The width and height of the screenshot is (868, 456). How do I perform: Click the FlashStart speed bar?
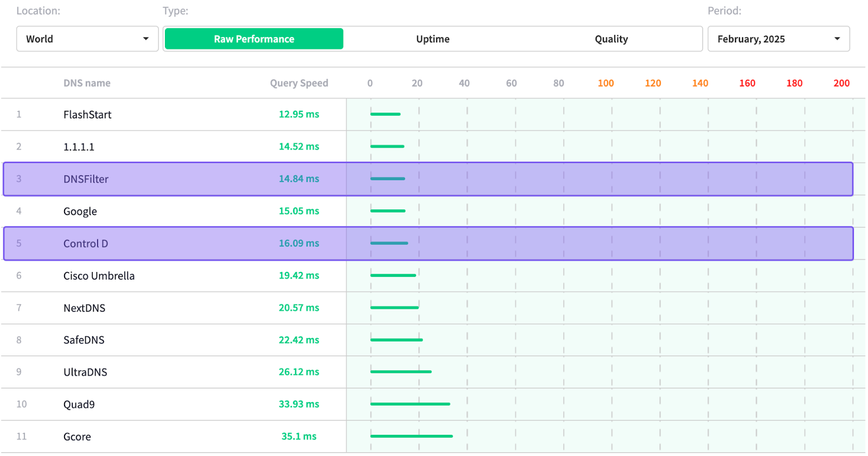pos(385,114)
